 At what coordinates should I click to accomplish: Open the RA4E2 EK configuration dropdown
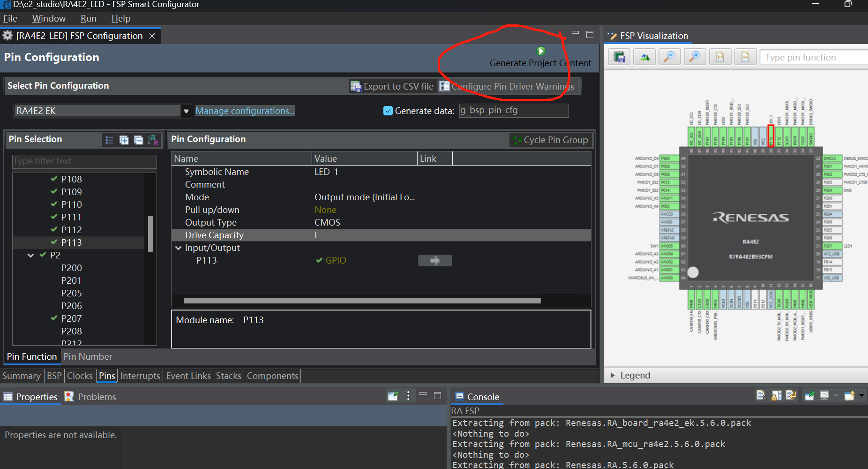(x=186, y=111)
